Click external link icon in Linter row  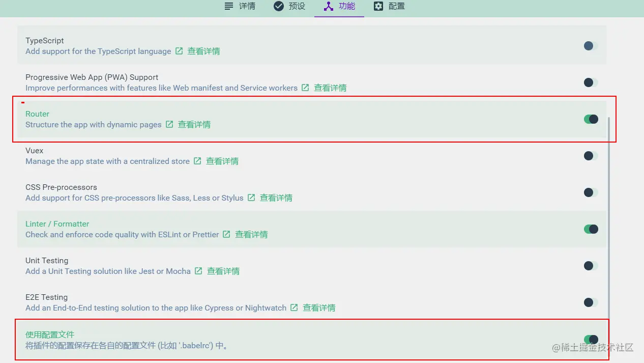point(226,234)
